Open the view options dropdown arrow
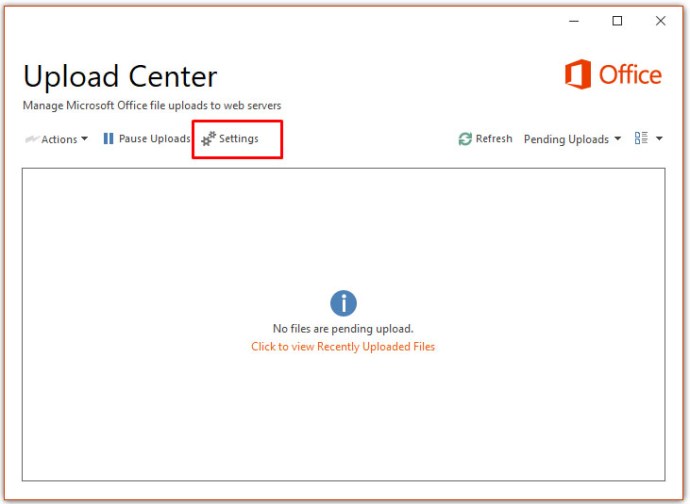 pos(659,139)
